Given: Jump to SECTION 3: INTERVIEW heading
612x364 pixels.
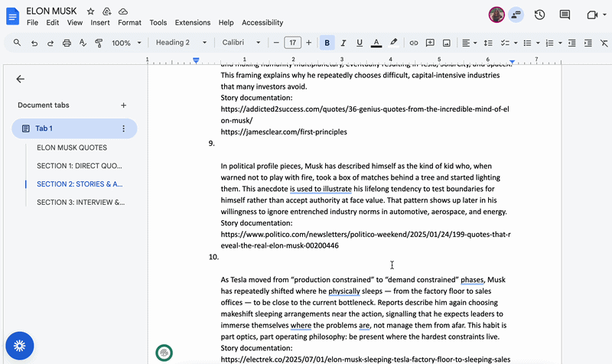Looking at the screenshot, I should (x=81, y=203).
